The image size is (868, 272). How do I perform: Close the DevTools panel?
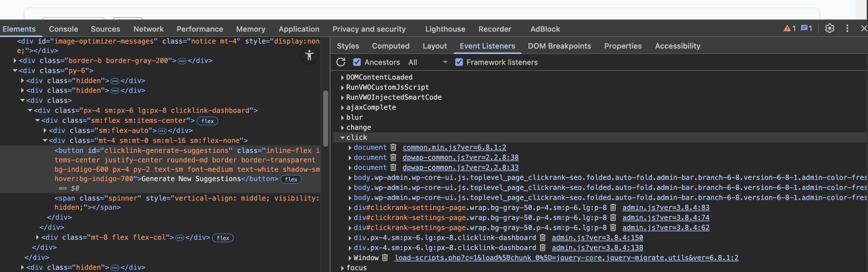864,28
